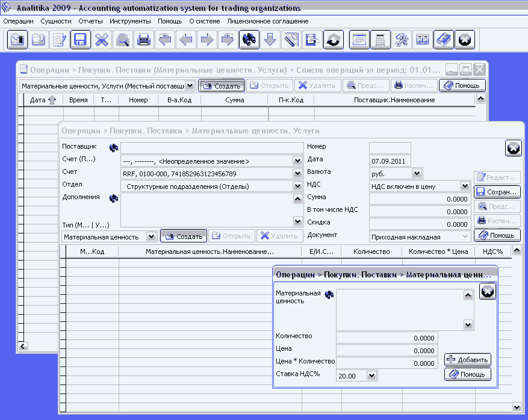Screen dimensions: 528x420
Task: Open the О системе menu
Action: point(205,21)
